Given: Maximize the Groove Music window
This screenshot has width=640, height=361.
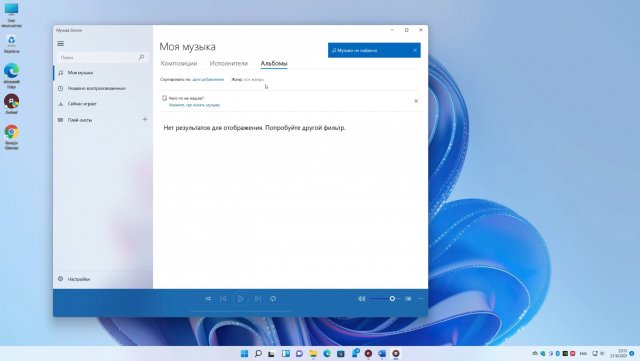Looking at the screenshot, I should point(407,30).
